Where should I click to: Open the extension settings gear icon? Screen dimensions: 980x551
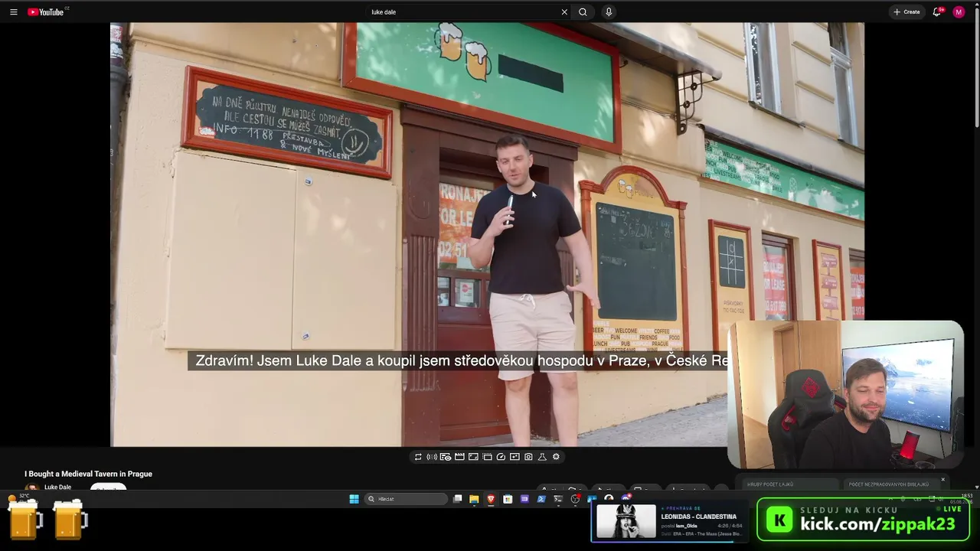(x=556, y=457)
